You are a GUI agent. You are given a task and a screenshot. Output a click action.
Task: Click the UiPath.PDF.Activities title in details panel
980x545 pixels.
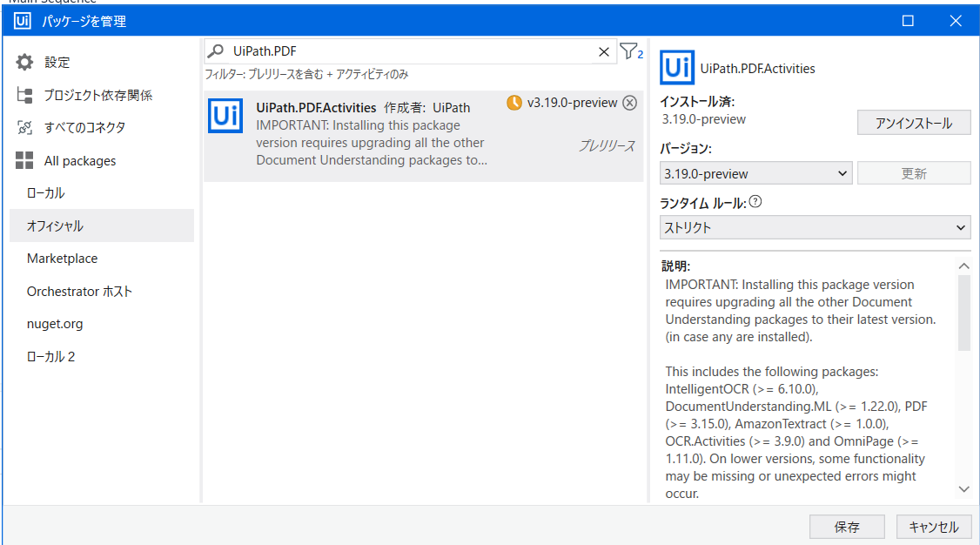757,68
